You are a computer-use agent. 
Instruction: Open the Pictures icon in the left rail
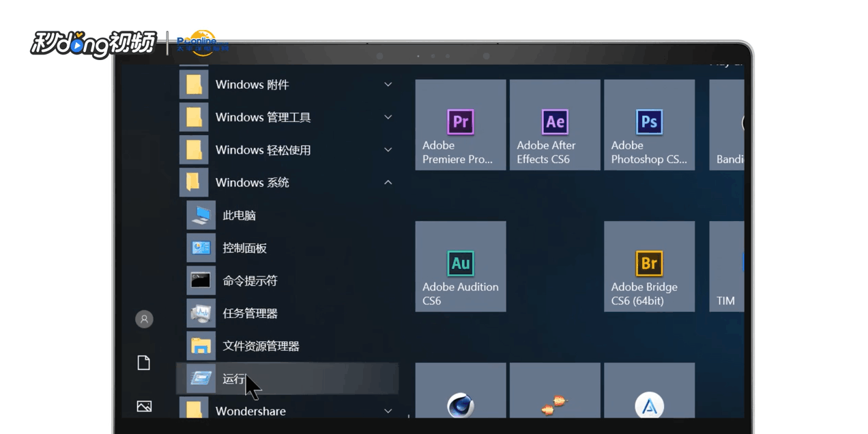[144, 406]
